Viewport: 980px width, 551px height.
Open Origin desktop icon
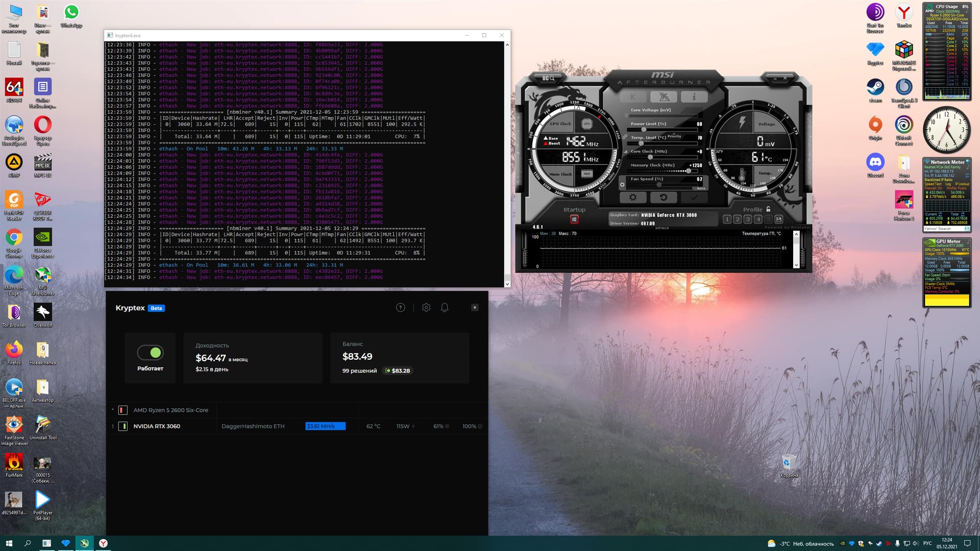(x=875, y=128)
